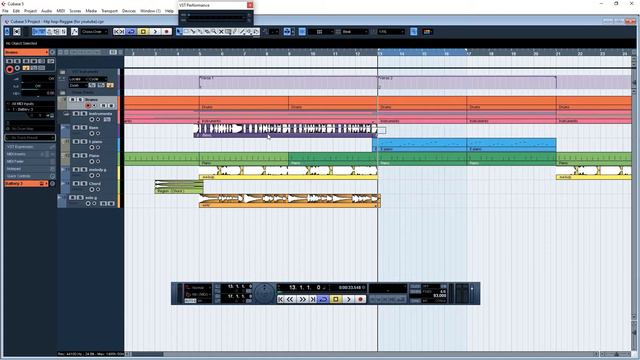640x360 pixels.
Task: Toggle Monitor button in Drums inspector
Action: pyautogui.click(x=17, y=68)
